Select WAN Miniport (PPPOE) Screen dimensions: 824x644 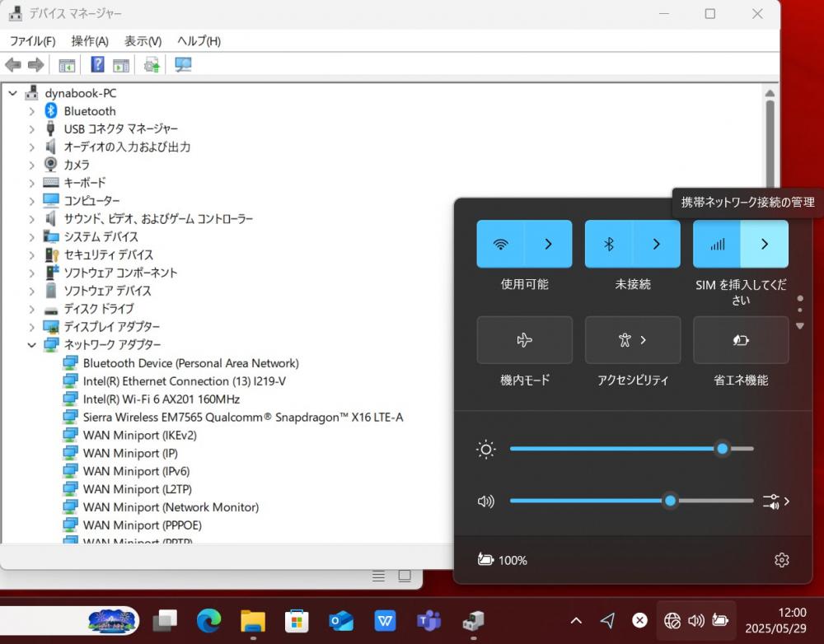[143, 525]
